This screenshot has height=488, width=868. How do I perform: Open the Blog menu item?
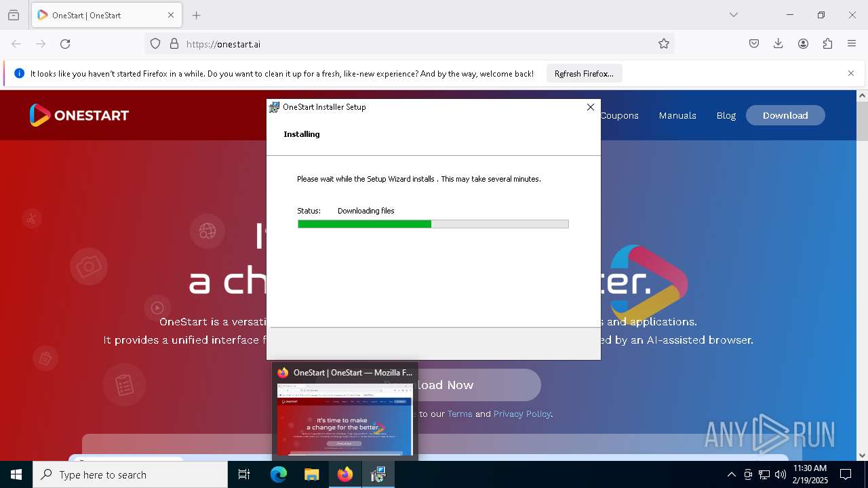tap(726, 115)
